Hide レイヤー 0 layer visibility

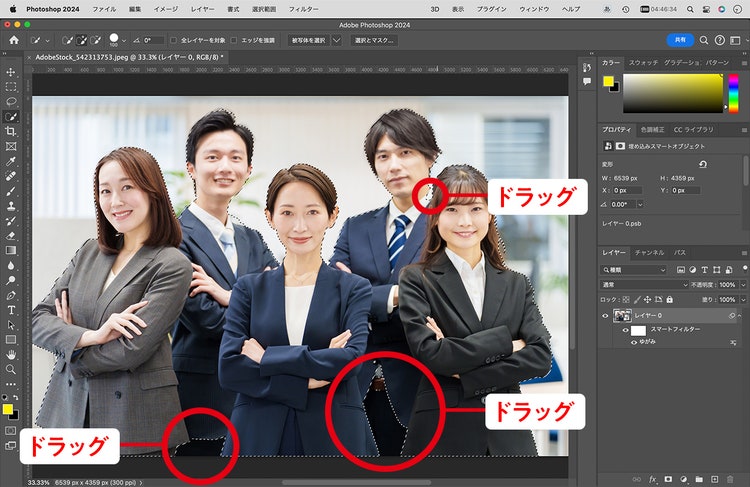[x=605, y=316]
